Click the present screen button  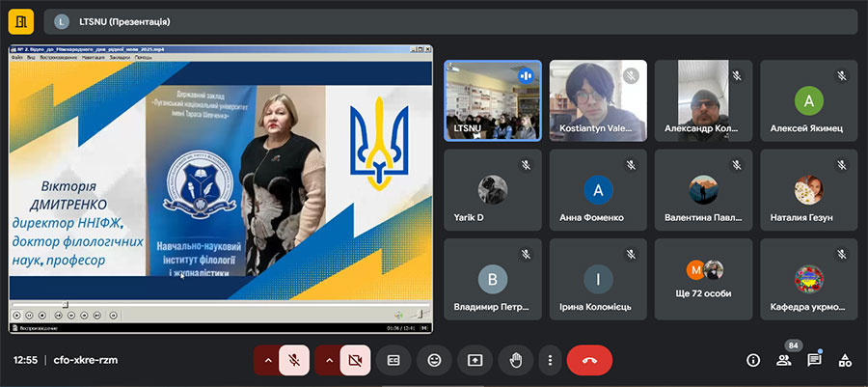[x=475, y=360]
